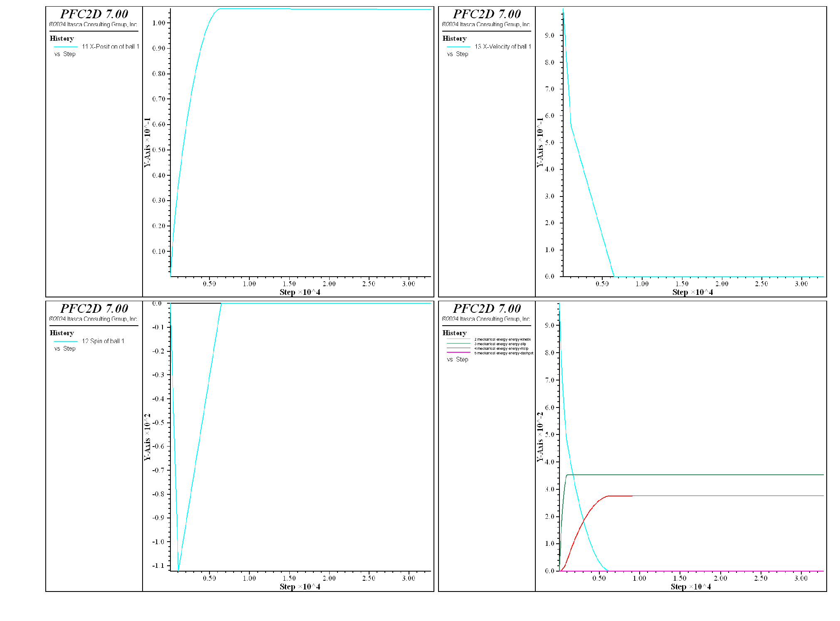Click Itasca copyright line in mechanical energy plot
This screenshot has width=840, height=621.
pyautogui.click(x=486, y=319)
